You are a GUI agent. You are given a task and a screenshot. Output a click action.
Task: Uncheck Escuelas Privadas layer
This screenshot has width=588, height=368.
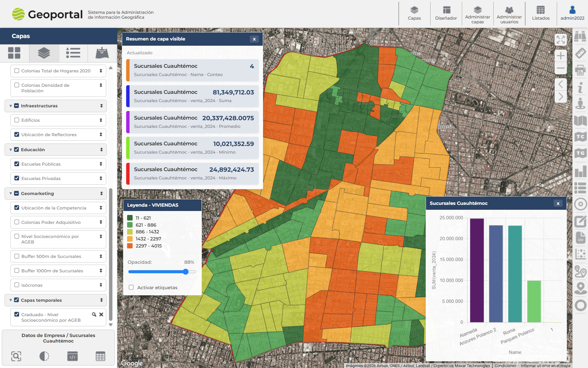point(17,178)
